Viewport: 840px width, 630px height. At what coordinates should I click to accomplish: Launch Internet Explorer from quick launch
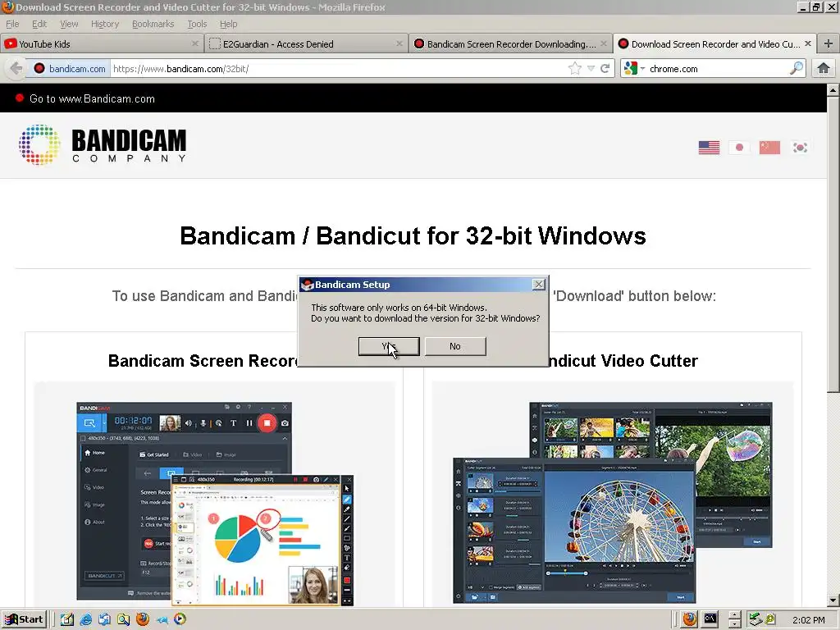[x=85, y=619]
